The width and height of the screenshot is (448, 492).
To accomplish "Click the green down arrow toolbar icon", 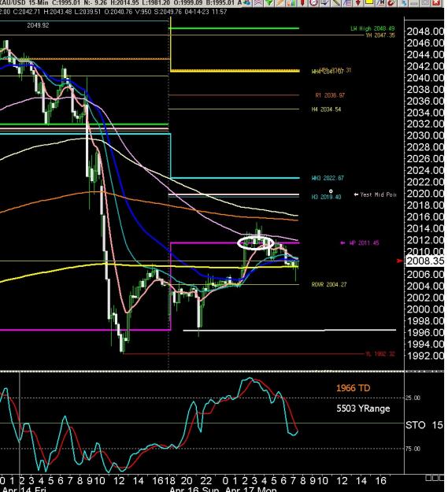I will pos(268,3).
